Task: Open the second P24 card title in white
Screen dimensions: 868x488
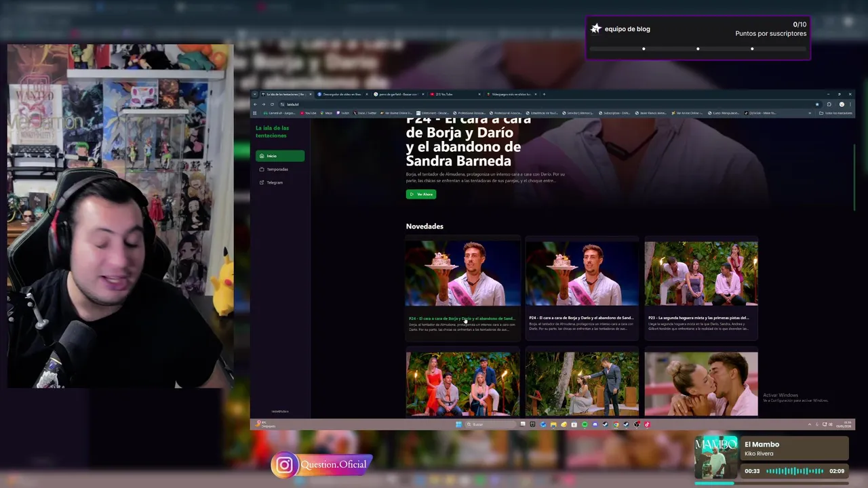Action: [581, 318]
